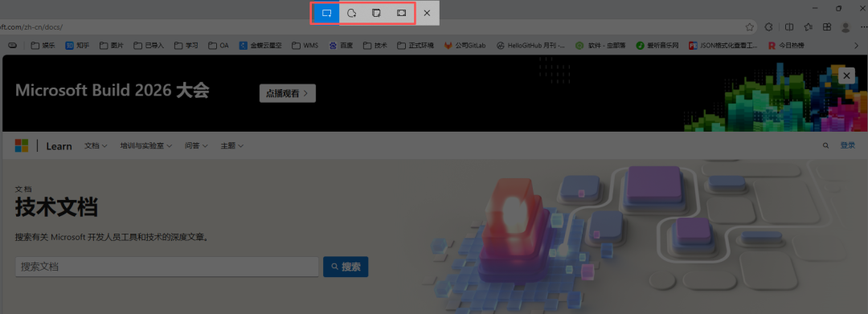Open the 技术 bookmark folder
The image size is (868, 314).
click(375, 45)
